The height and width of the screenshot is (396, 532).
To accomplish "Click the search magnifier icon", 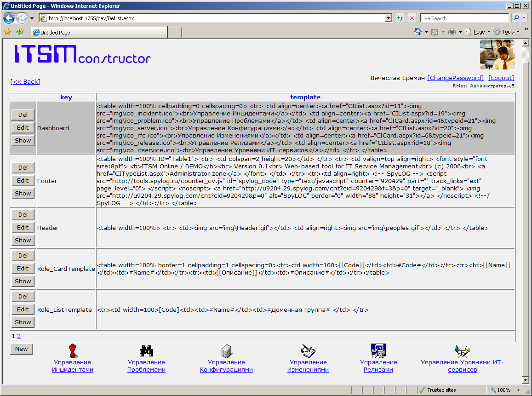I will [x=516, y=18].
